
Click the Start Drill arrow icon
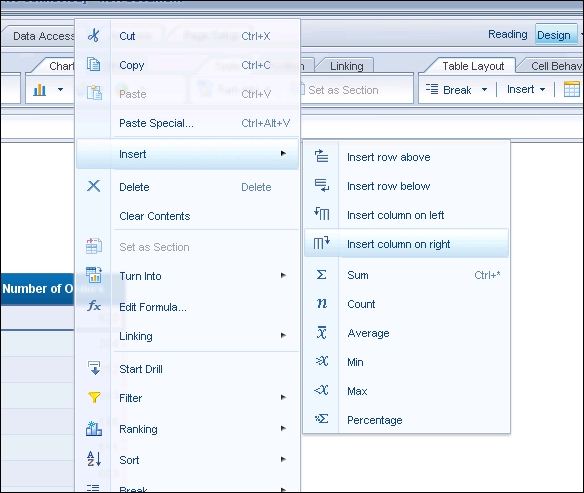click(x=94, y=368)
